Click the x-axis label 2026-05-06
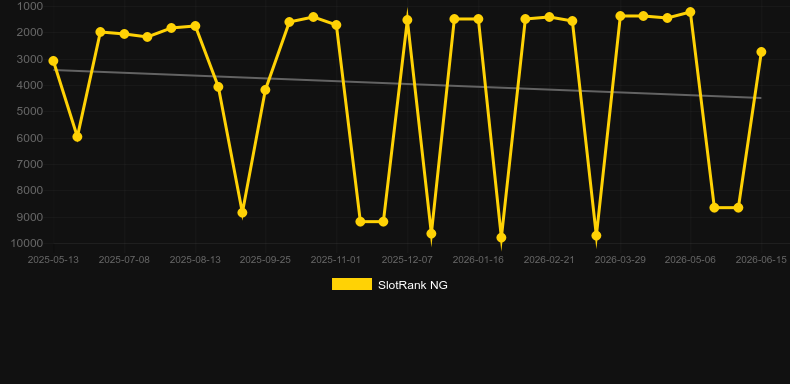The height and width of the screenshot is (384, 790). click(x=690, y=260)
